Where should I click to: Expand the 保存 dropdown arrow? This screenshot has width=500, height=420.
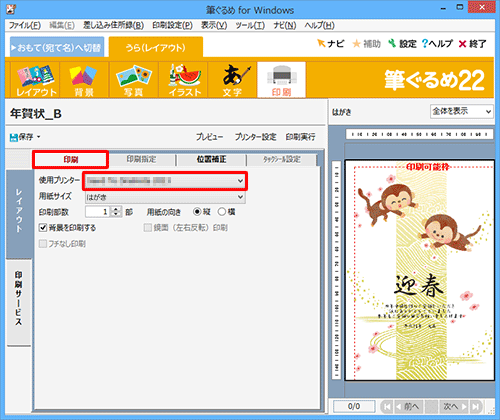39,137
